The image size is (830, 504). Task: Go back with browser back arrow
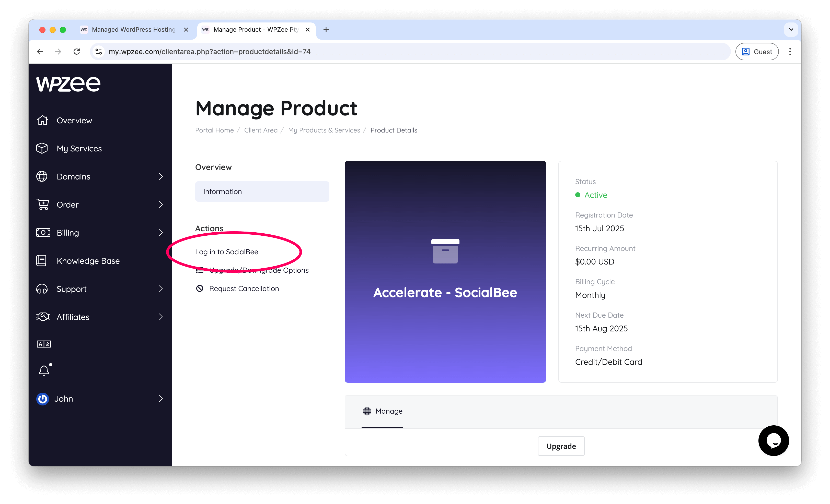tap(40, 52)
